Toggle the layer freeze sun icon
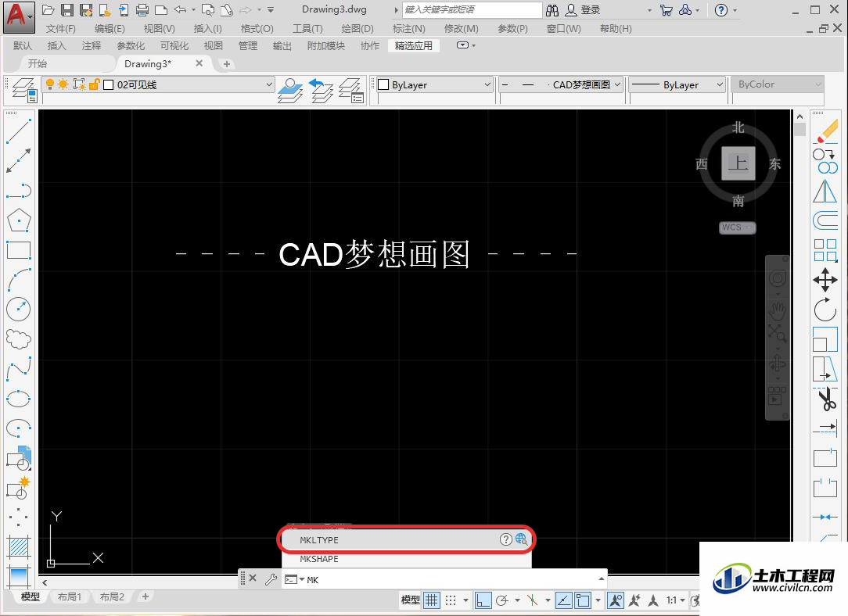 (x=63, y=84)
